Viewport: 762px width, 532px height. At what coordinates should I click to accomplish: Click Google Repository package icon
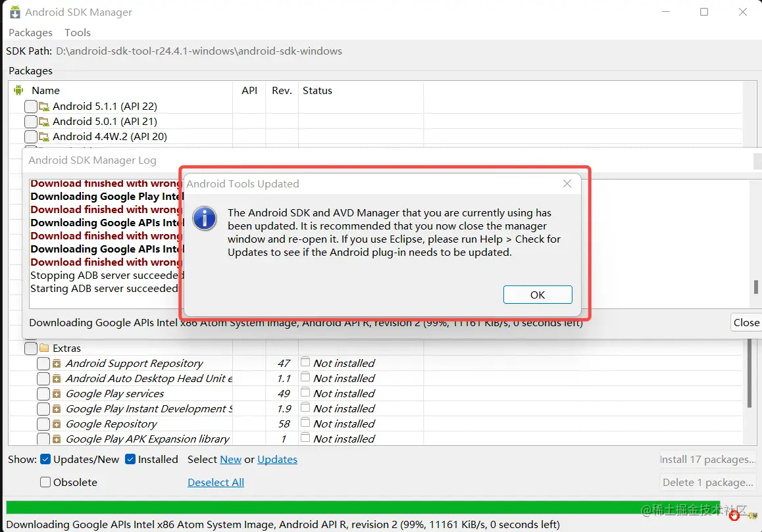(x=57, y=423)
